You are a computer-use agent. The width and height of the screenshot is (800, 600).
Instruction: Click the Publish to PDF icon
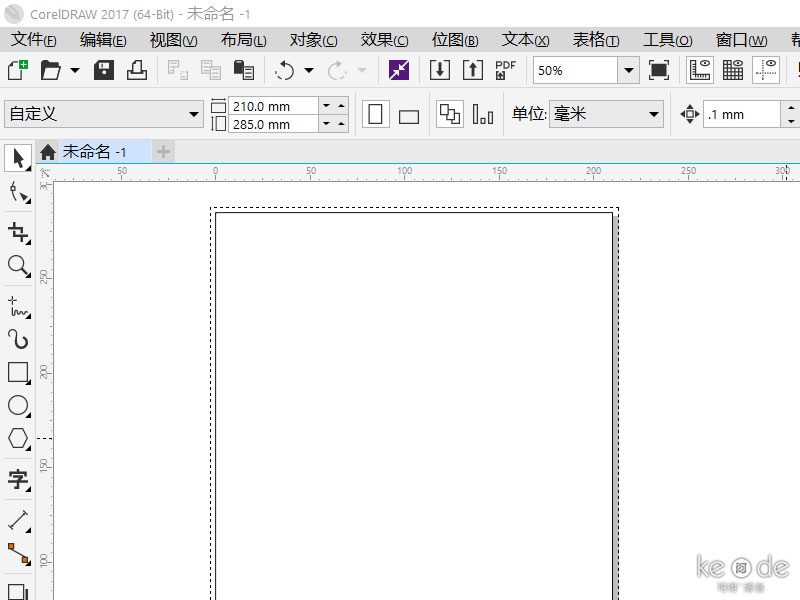506,70
